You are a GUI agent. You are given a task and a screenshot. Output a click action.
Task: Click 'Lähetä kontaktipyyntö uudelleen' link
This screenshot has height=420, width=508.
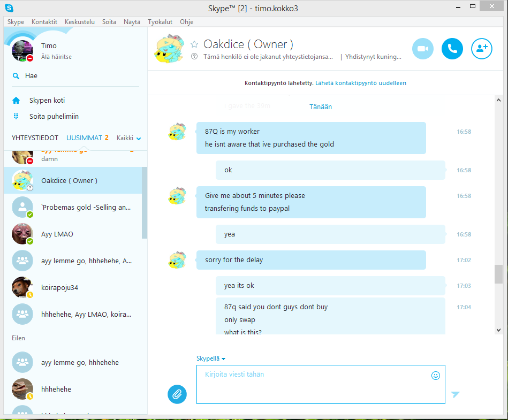(361, 83)
